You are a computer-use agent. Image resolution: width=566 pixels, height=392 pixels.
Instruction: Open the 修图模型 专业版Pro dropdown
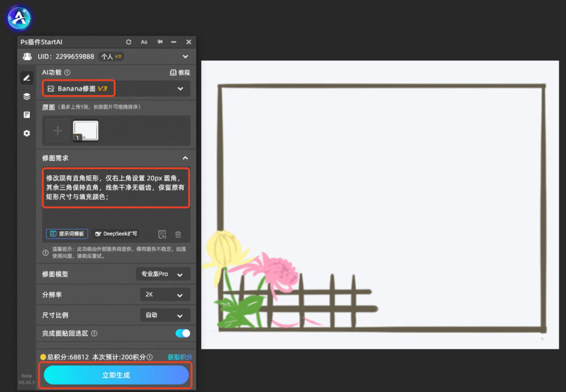[163, 274]
